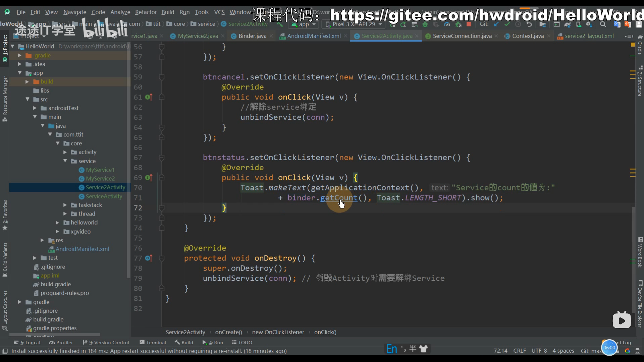Click override gutter icon on line 77
644x362 pixels.
[149, 258]
